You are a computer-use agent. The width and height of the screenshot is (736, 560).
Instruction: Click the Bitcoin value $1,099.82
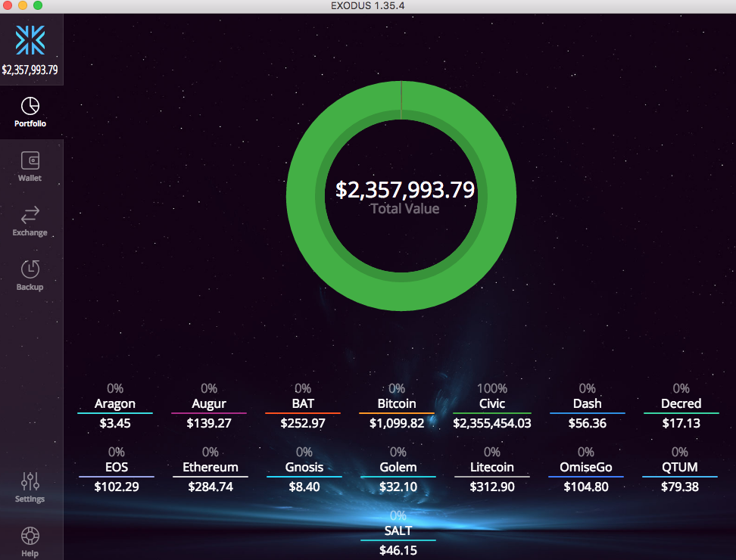click(397, 423)
